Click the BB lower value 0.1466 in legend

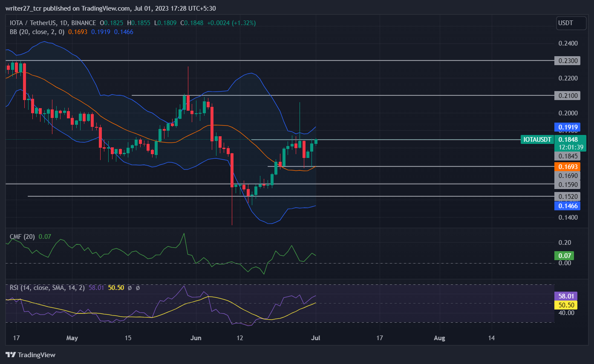tap(124, 32)
